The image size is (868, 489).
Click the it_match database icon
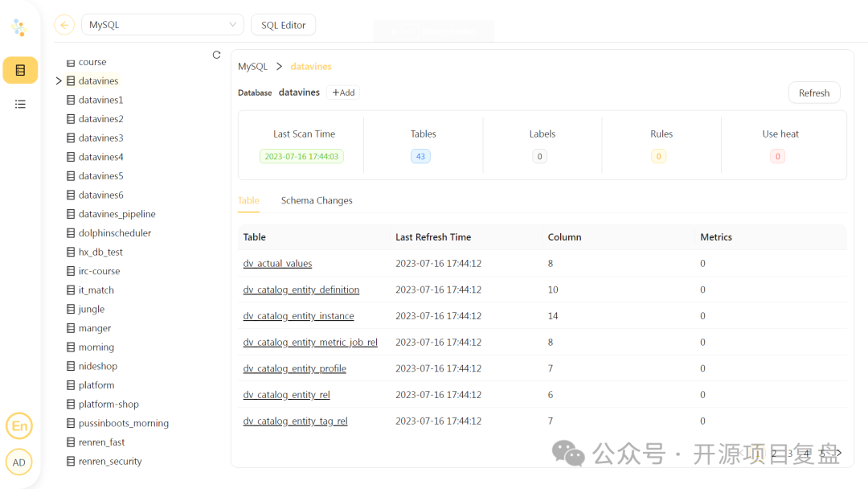coord(71,290)
